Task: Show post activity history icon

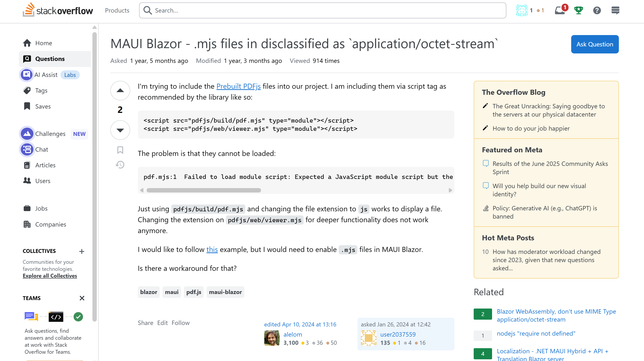Action: coord(120,165)
